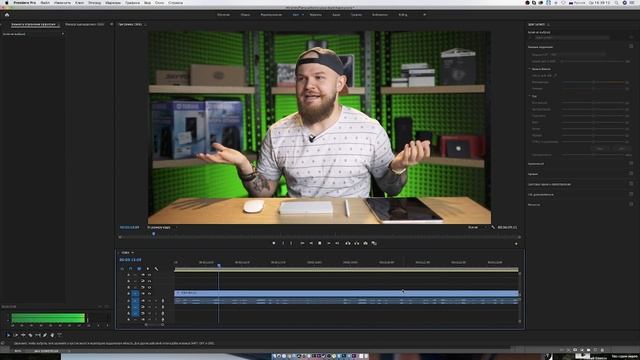
Task: Toggle nest sequences insert mode icon
Action: [122, 269]
